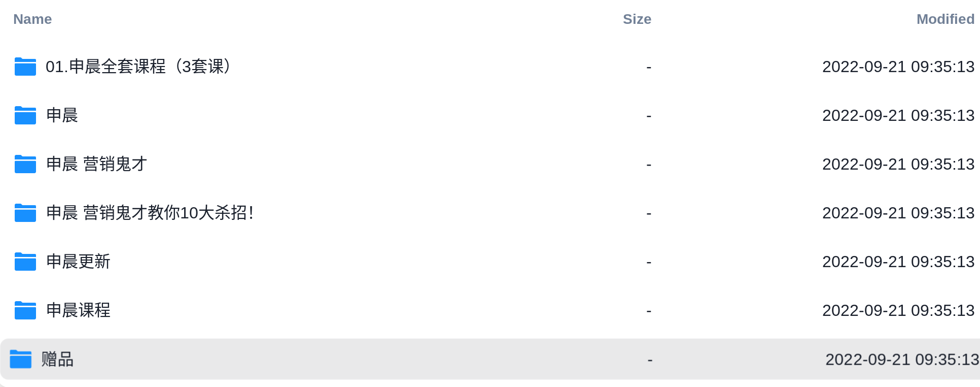
Task: Open the highlighted 赠品 folder
Action: pyautogui.click(x=57, y=359)
